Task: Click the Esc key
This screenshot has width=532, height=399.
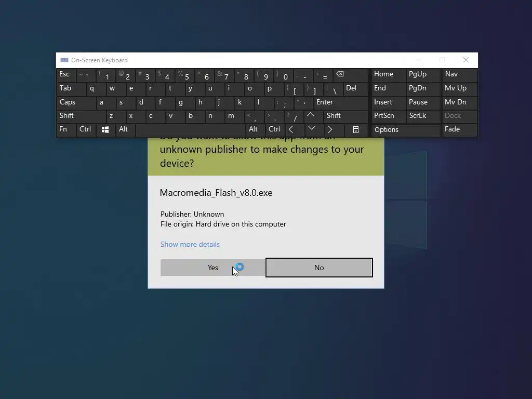Action: click(x=66, y=75)
